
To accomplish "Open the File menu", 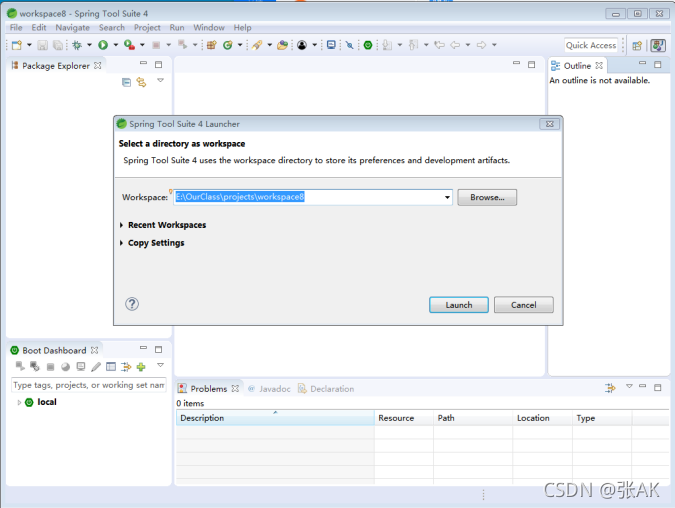I will click(x=16, y=28).
